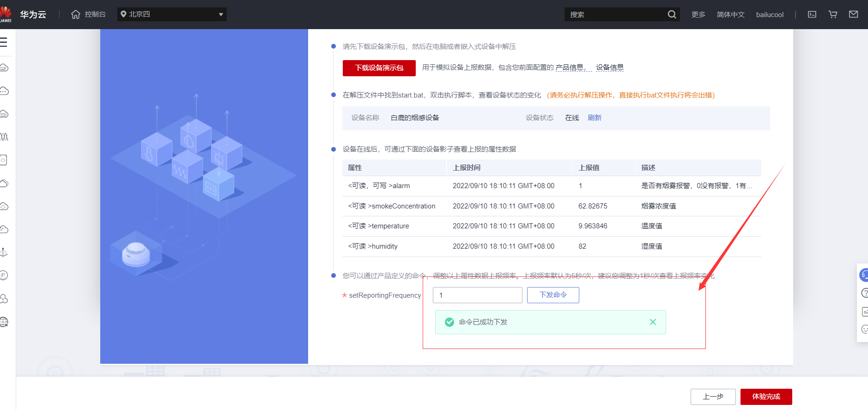Click the 下载设备演示包 button
Viewport: 868px width, 410px height.
coord(379,68)
